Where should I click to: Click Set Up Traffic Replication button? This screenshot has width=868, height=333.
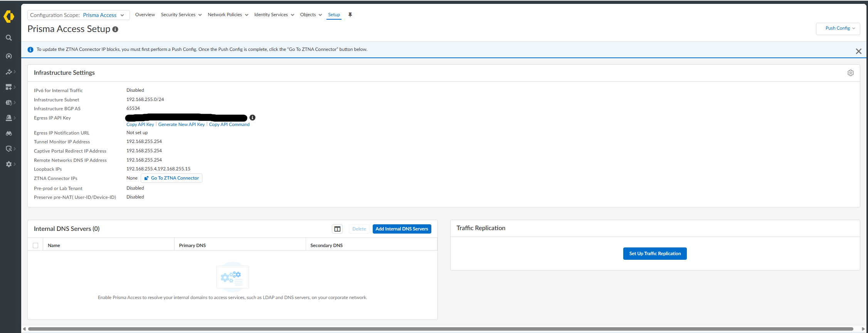pos(655,254)
